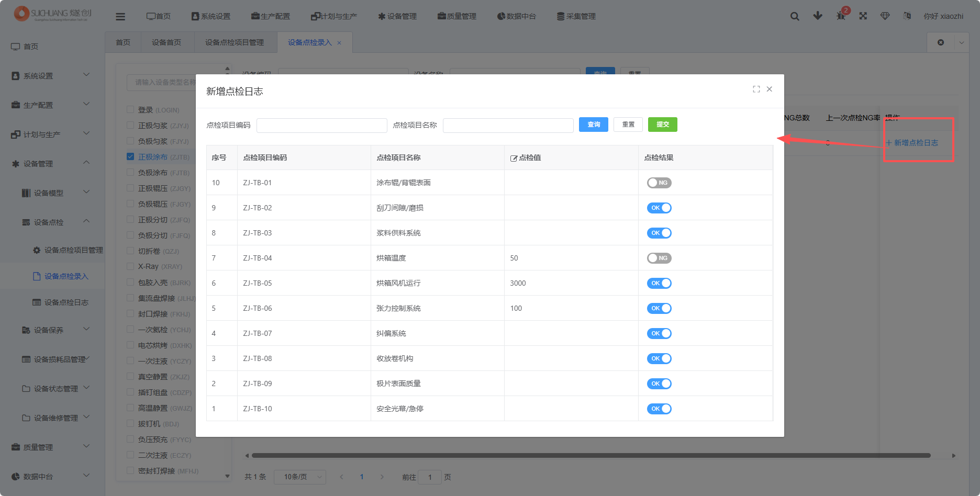Click the green 提交 button

pyautogui.click(x=663, y=125)
